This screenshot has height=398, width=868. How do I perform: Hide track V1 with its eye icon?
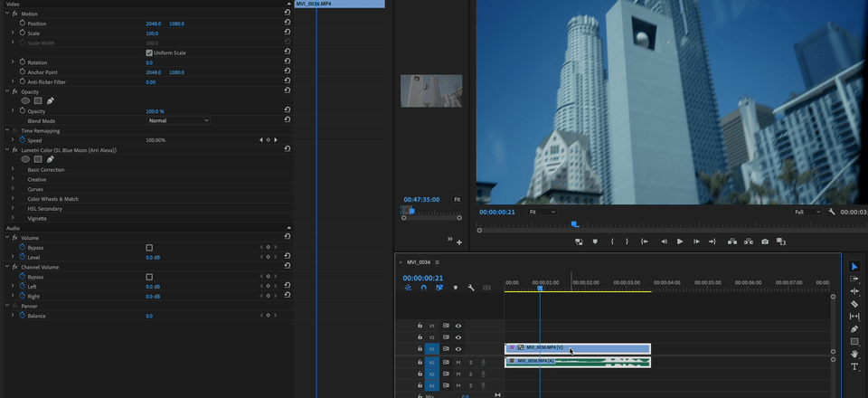(x=458, y=349)
